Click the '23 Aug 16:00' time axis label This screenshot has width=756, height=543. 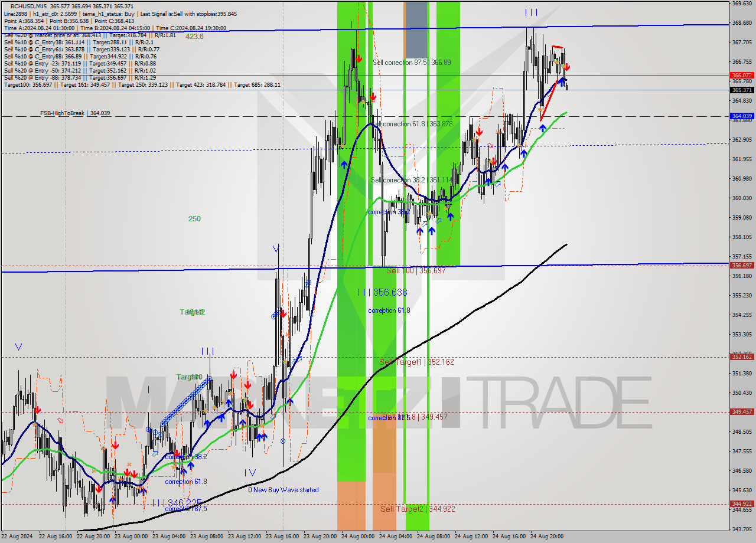pos(283,537)
